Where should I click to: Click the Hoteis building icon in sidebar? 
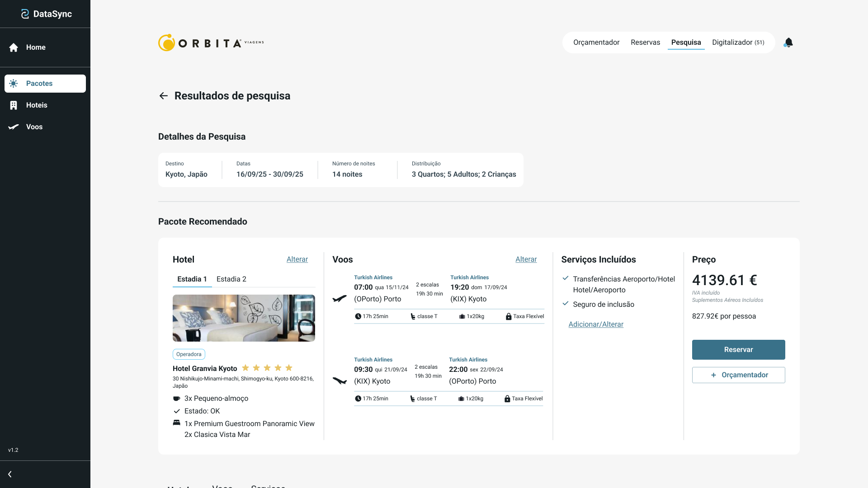tap(14, 105)
